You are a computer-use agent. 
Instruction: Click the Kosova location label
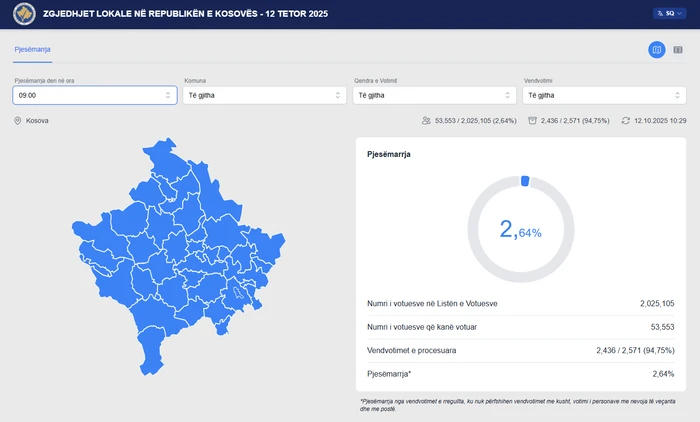37,121
